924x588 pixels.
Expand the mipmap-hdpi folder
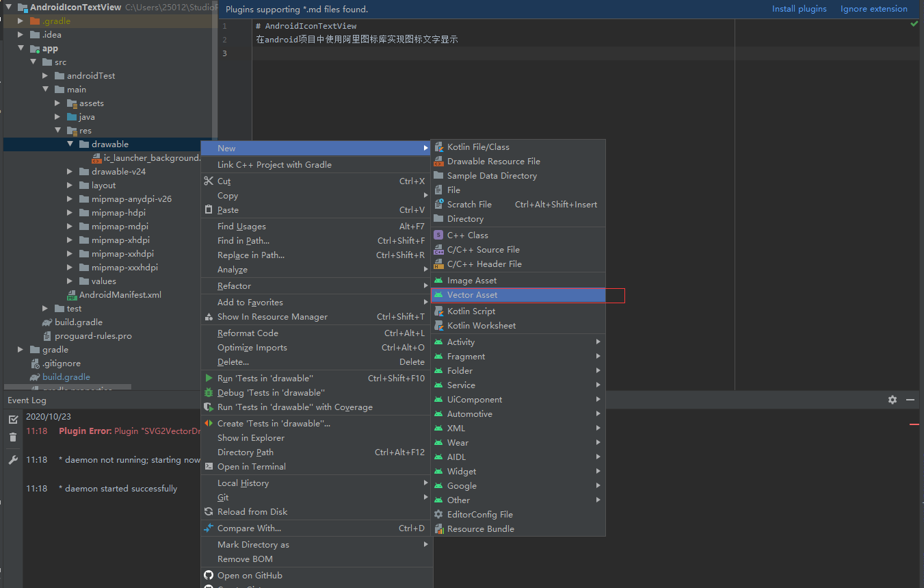[x=70, y=213]
